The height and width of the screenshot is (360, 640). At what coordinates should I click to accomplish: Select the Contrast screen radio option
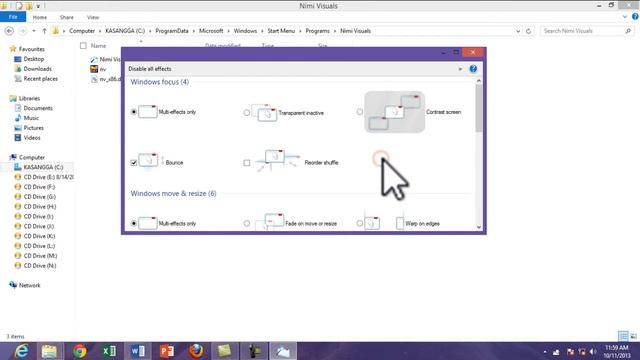(x=360, y=112)
